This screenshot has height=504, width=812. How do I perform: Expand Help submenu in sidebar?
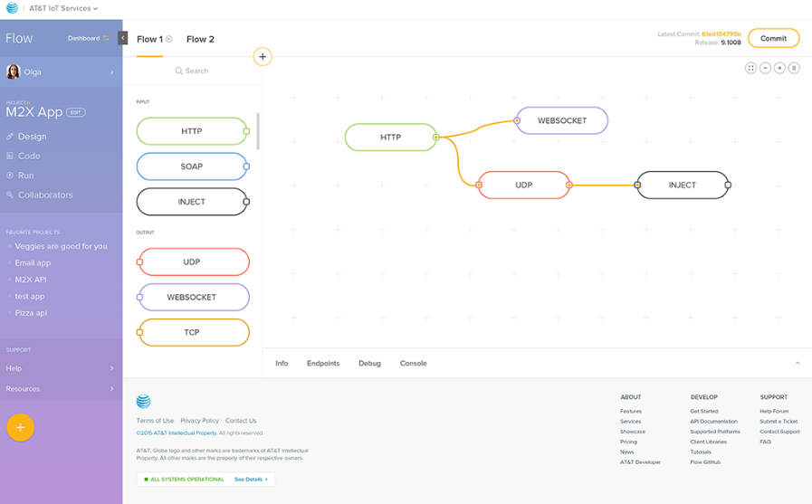tap(112, 368)
